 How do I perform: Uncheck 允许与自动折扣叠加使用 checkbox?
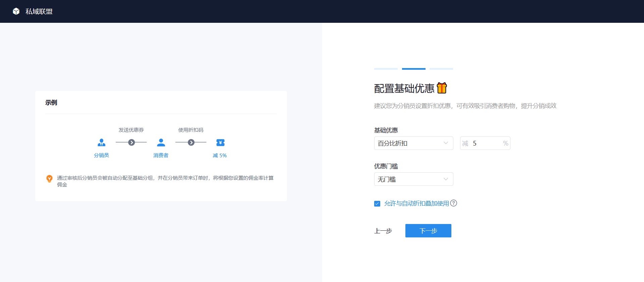click(x=377, y=204)
